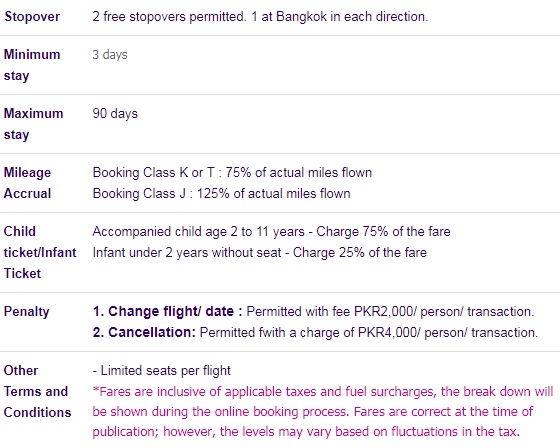Click Other Terms and Conditions label
The width and height of the screenshot is (560, 448).
[x=38, y=392]
